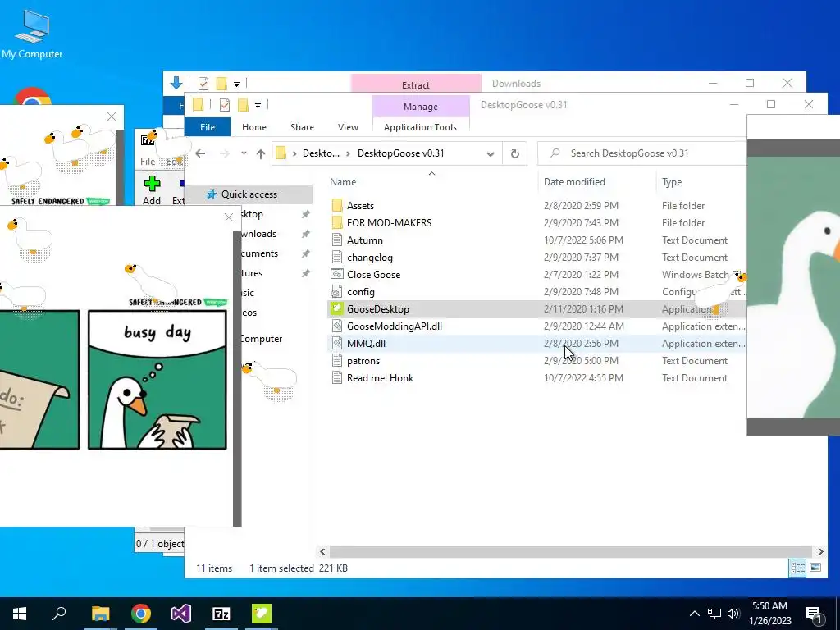Image resolution: width=840 pixels, height=630 pixels.
Task: Open File Explorer from the taskbar
Action: coord(100,614)
